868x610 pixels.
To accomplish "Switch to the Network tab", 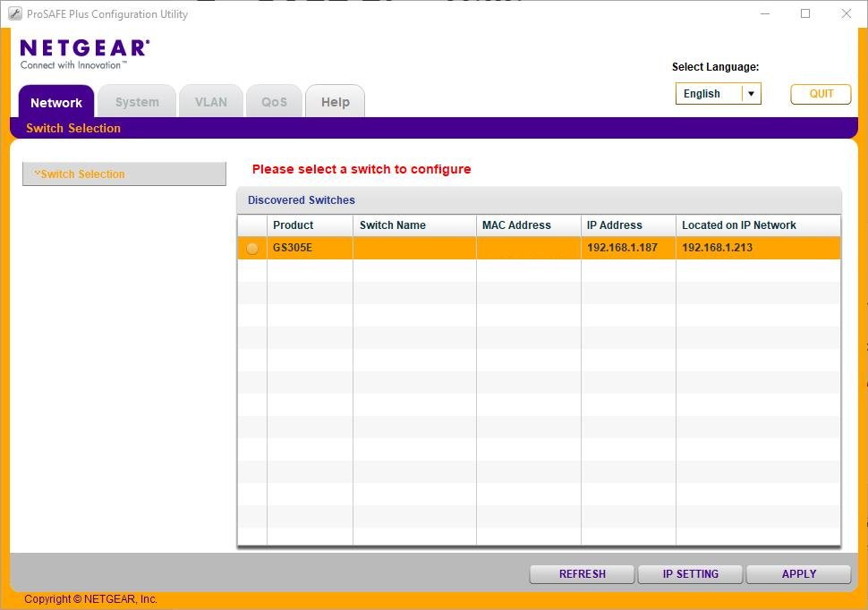I will pyautogui.click(x=56, y=102).
